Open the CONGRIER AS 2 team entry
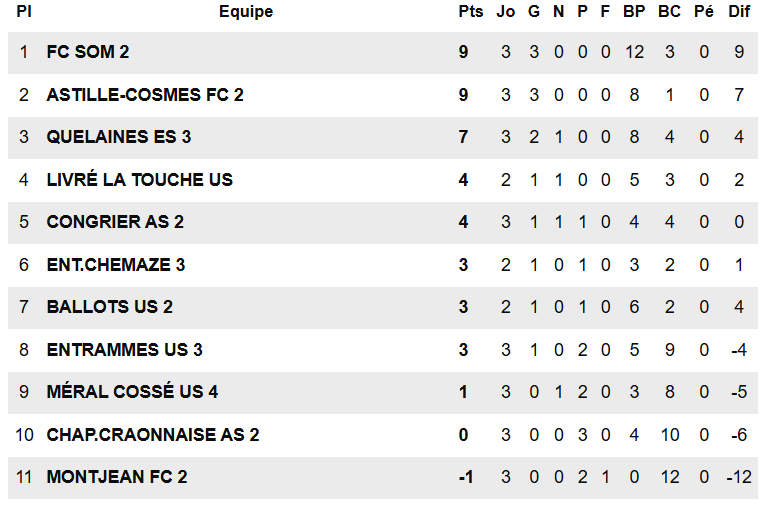766x505 pixels. (115, 222)
